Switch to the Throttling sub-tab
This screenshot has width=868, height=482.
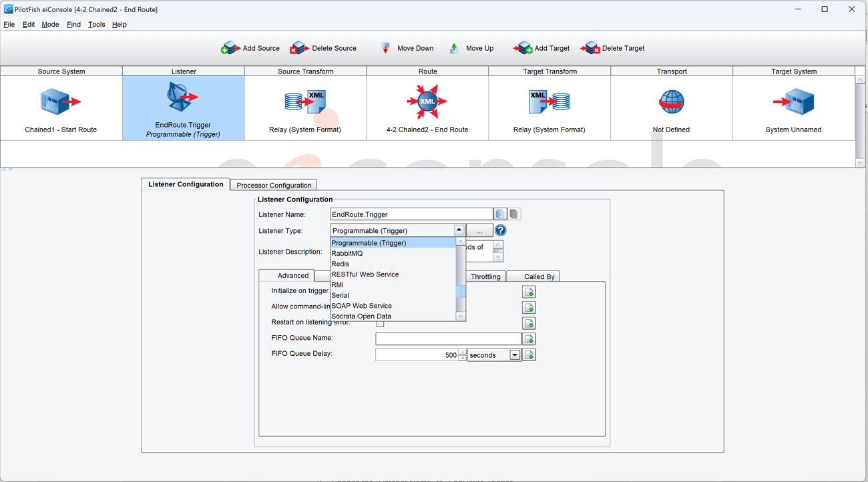pos(485,276)
